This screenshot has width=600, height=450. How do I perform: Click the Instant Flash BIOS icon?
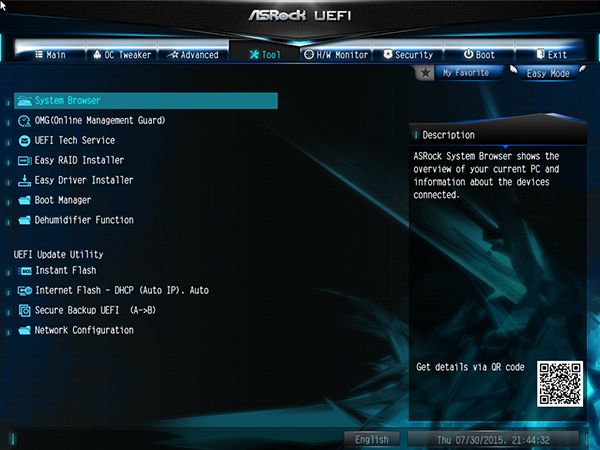pyautogui.click(x=25, y=271)
